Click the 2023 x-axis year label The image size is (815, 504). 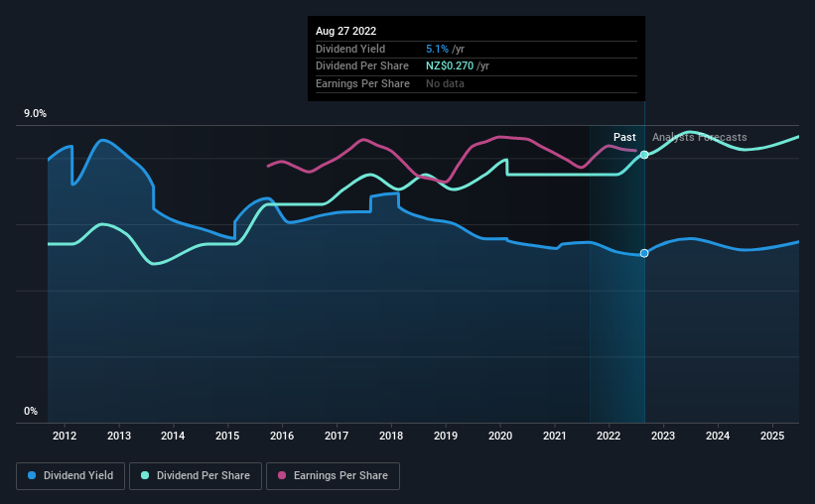click(x=663, y=436)
